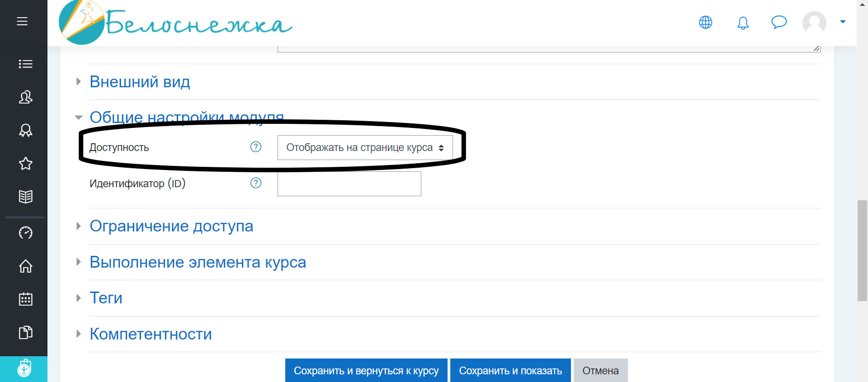Open user profile menu arrow
Image resolution: width=868 pixels, height=382 pixels.
[843, 22]
